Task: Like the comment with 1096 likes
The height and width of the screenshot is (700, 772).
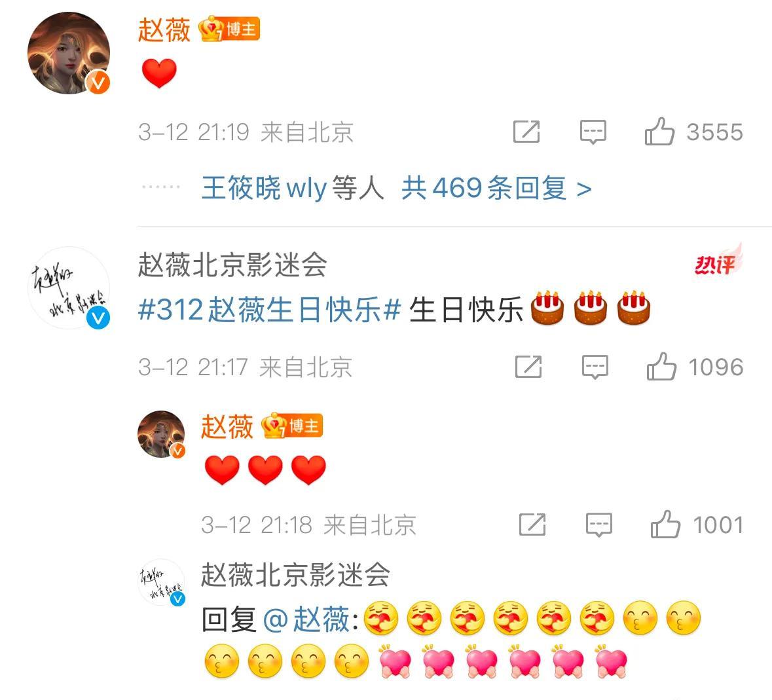Action: [x=695, y=367]
